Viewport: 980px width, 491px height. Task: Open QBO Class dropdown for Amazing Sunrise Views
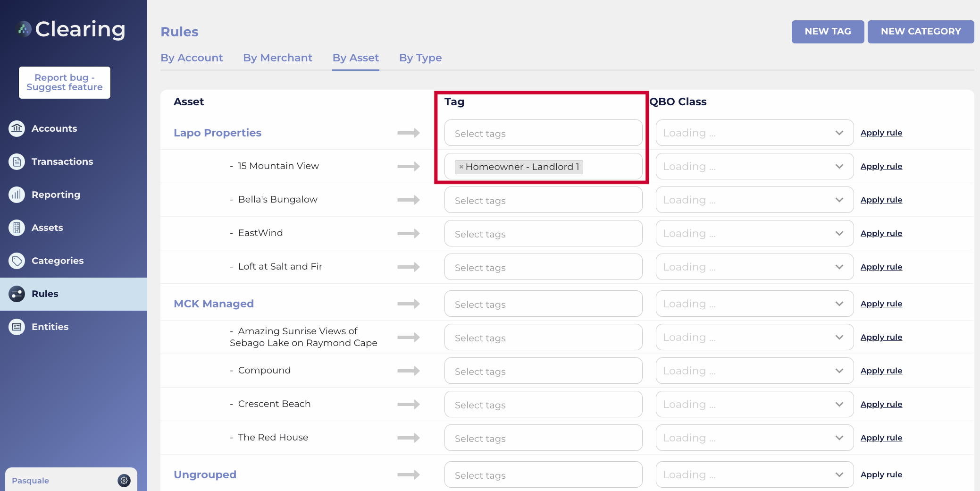754,337
